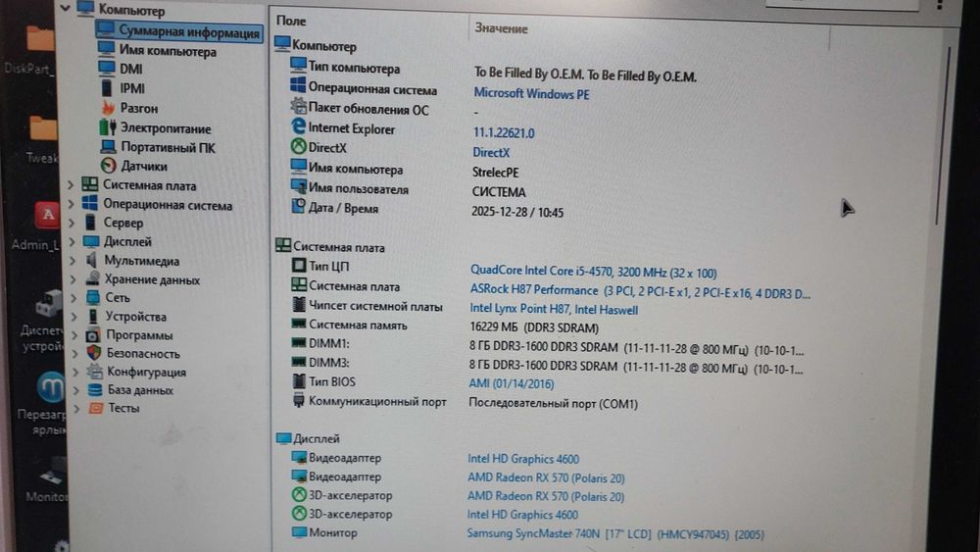The height and width of the screenshot is (552, 980).
Task: Click the DMI monitor icon
Action: point(107,68)
